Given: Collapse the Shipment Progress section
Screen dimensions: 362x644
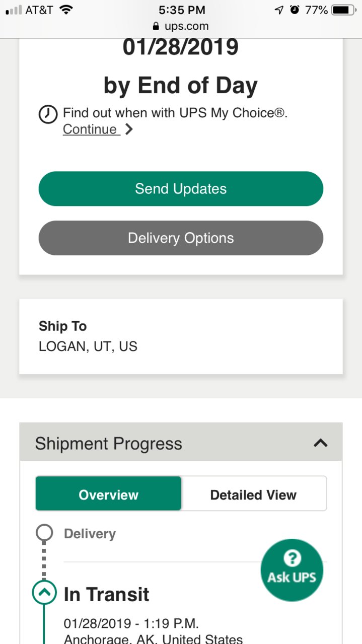Looking at the screenshot, I should (320, 443).
